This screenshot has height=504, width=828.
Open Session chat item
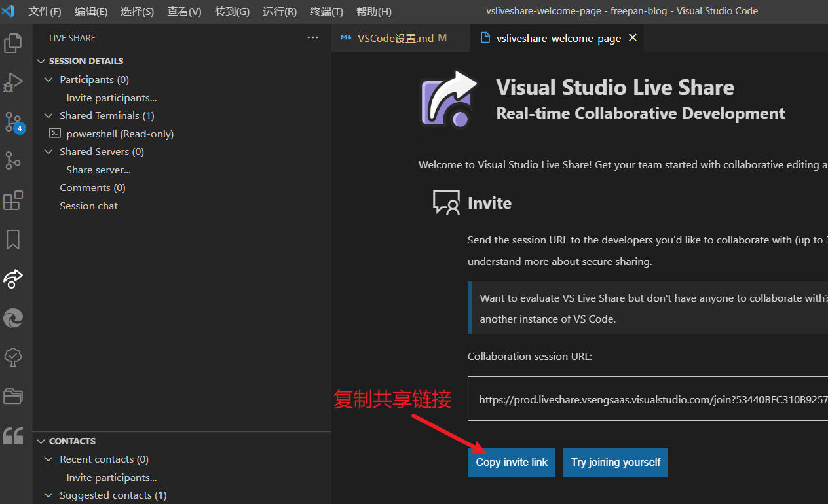click(x=88, y=206)
